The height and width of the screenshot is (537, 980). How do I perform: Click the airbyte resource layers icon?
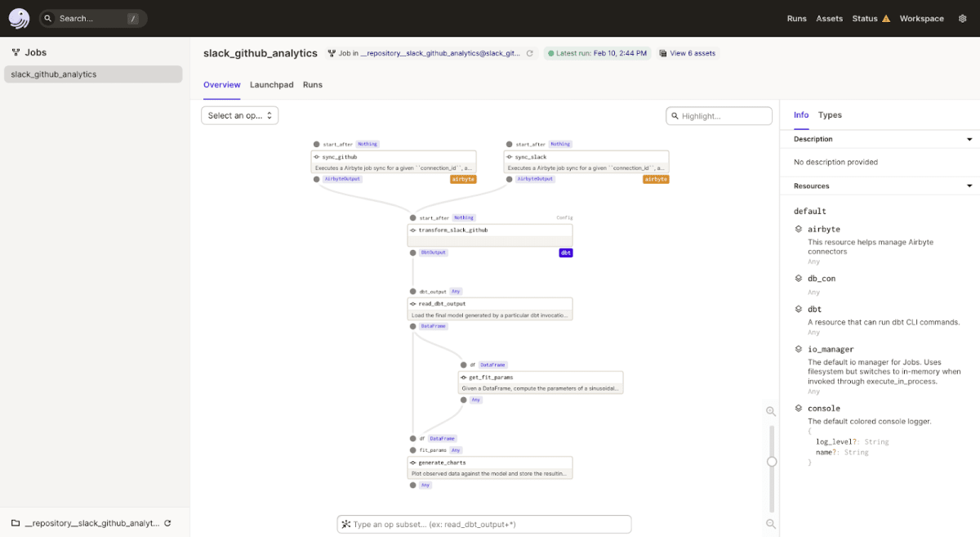[x=799, y=229]
